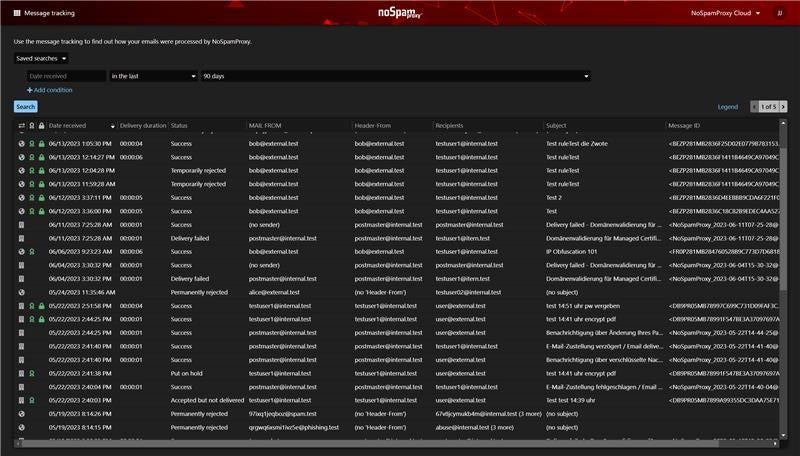Select subject 'IP Obfuscation 101'
Image resolution: width=800 pixels, height=456 pixels.
click(570, 252)
